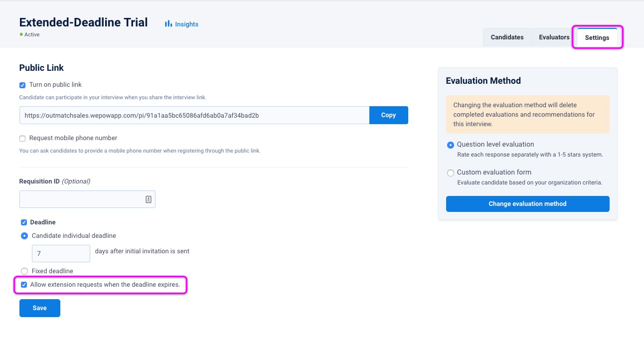Click the Active status label
The image size is (644, 359).
tap(32, 35)
